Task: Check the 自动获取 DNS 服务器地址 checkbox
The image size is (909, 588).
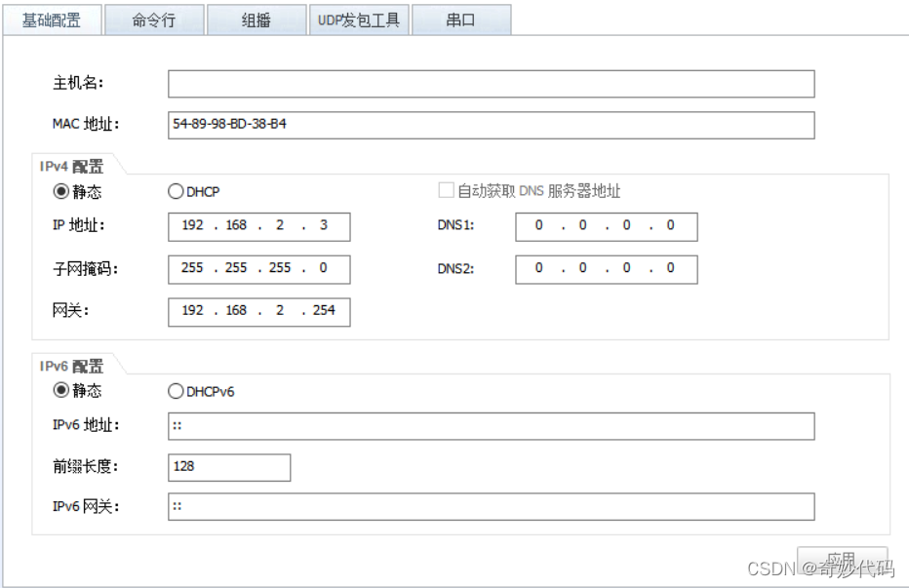Action: coord(446,191)
